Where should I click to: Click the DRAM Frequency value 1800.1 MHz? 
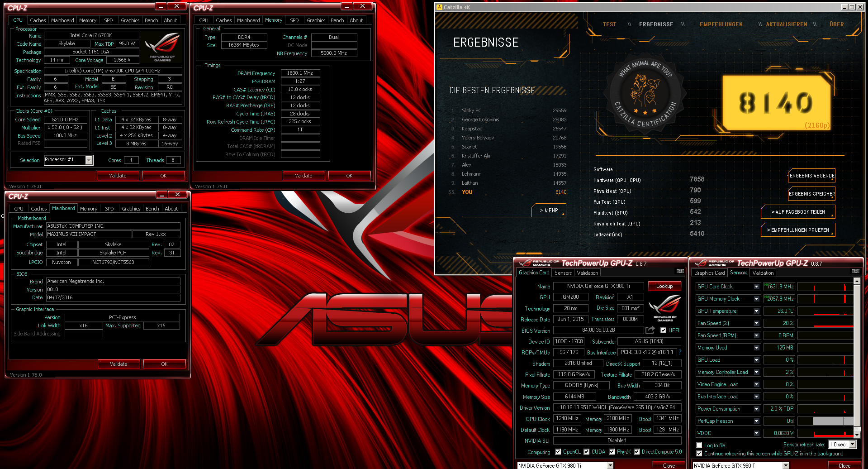[x=300, y=73]
